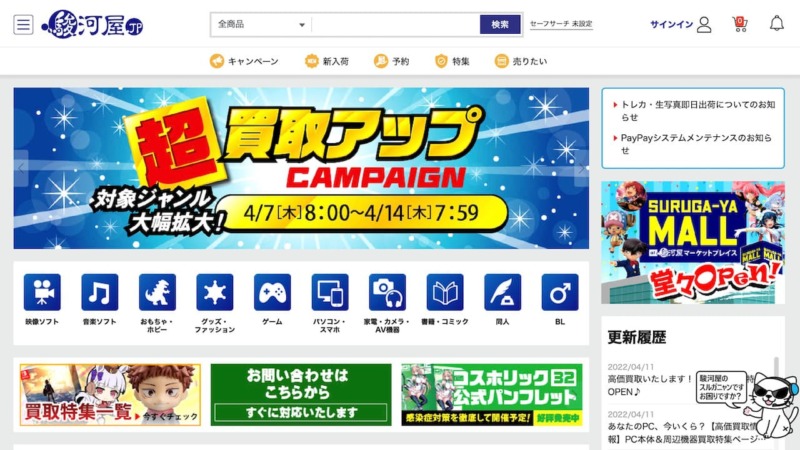Select the 映像ソフト camera category icon
800x450 pixels.
pyautogui.click(x=42, y=292)
